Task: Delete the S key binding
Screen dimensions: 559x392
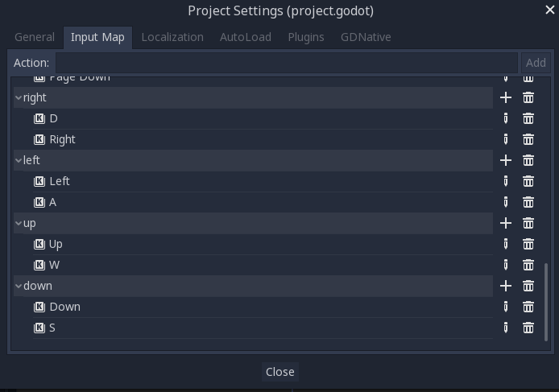Action: pyautogui.click(x=528, y=328)
